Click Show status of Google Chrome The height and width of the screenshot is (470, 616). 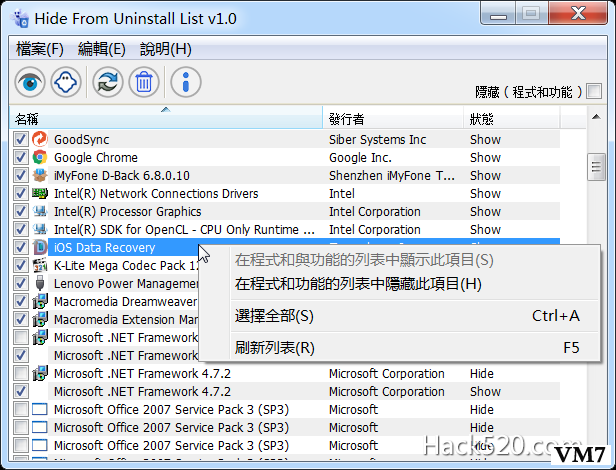[485, 158]
